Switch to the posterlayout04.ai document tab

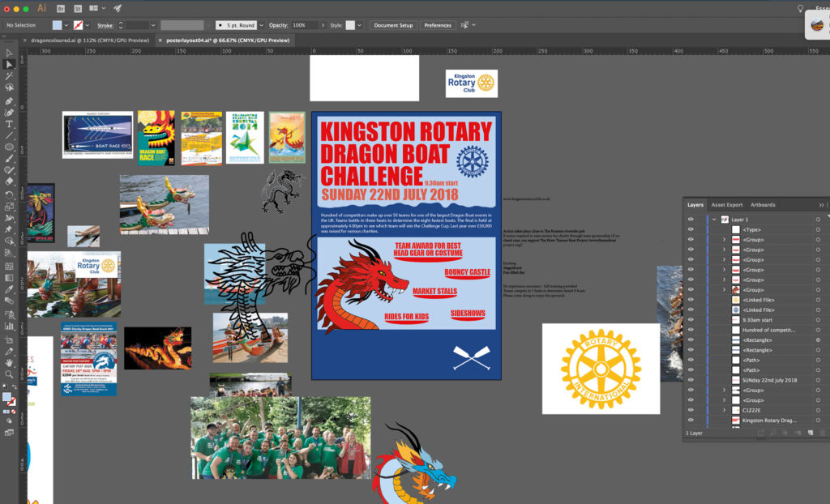[x=228, y=41]
